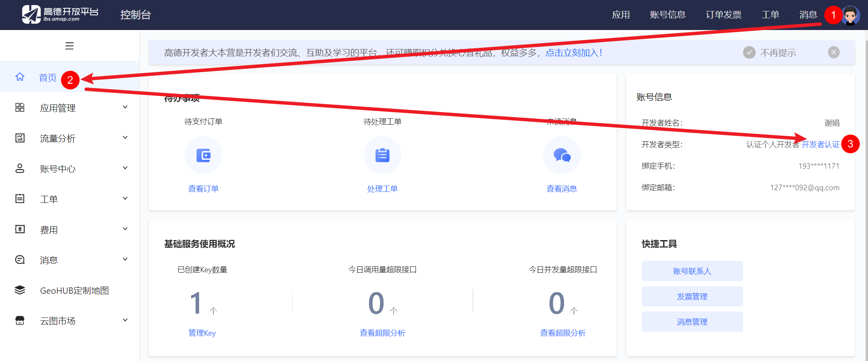Click the sidebar 工单 document icon

(x=20, y=199)
